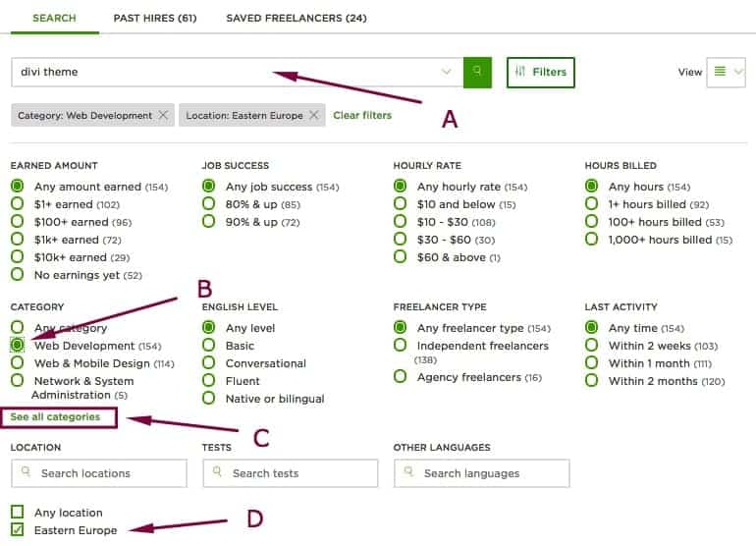The image size is (756, 546).
Task: Expand See all categories
Action: pos(56,417)
